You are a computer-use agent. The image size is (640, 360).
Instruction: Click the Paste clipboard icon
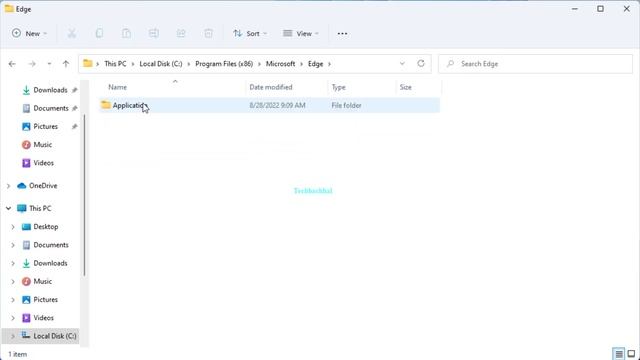click(x=127, y=33)
